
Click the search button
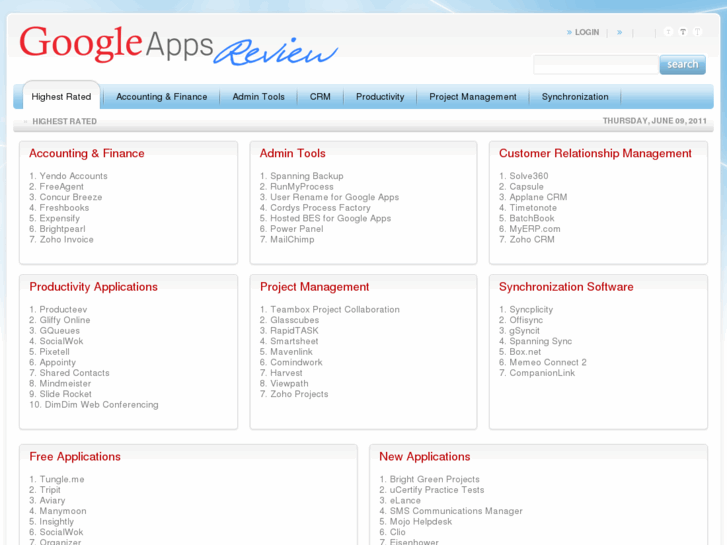682,64
